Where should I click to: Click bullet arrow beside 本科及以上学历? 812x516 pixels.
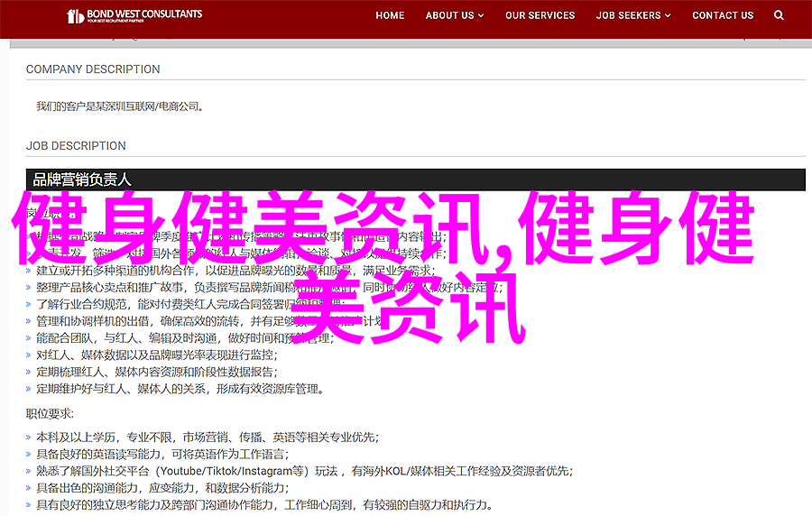[30, 438]
